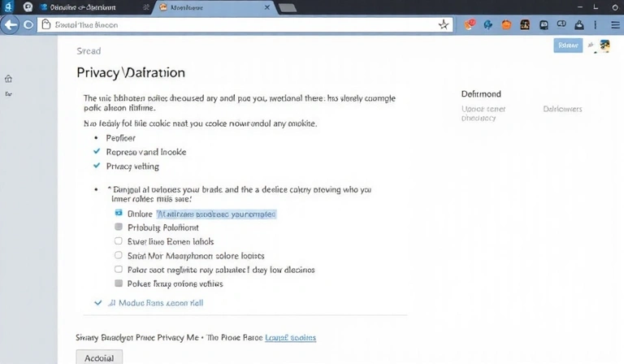Select the active second browser tab
This screenshot has width=624, height=364.
(214, 7)
